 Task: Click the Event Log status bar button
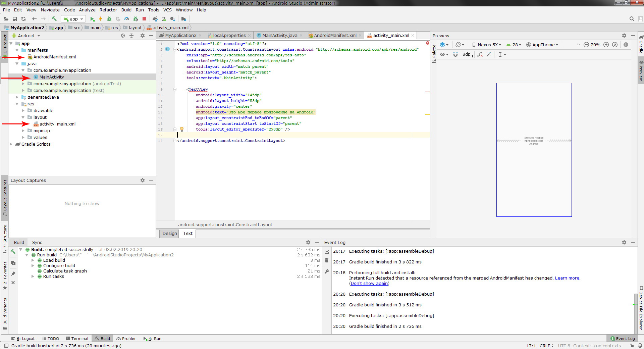click(623, 338)
